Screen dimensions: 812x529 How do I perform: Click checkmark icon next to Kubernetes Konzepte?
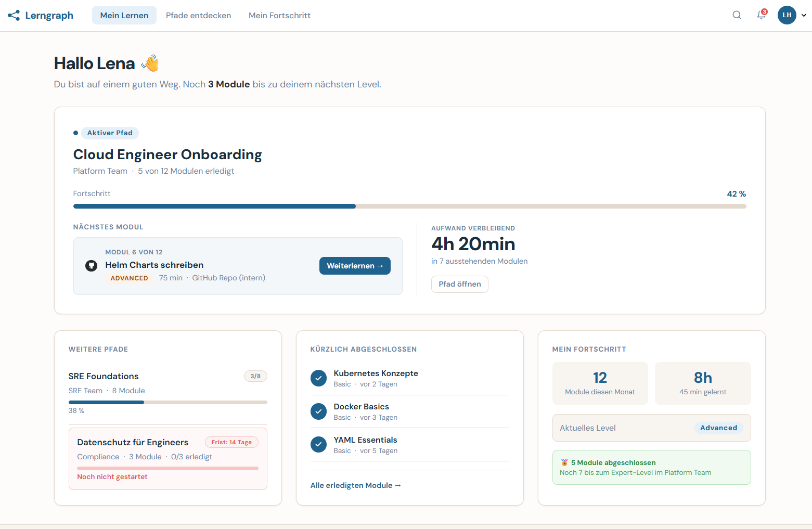point(318,378)
